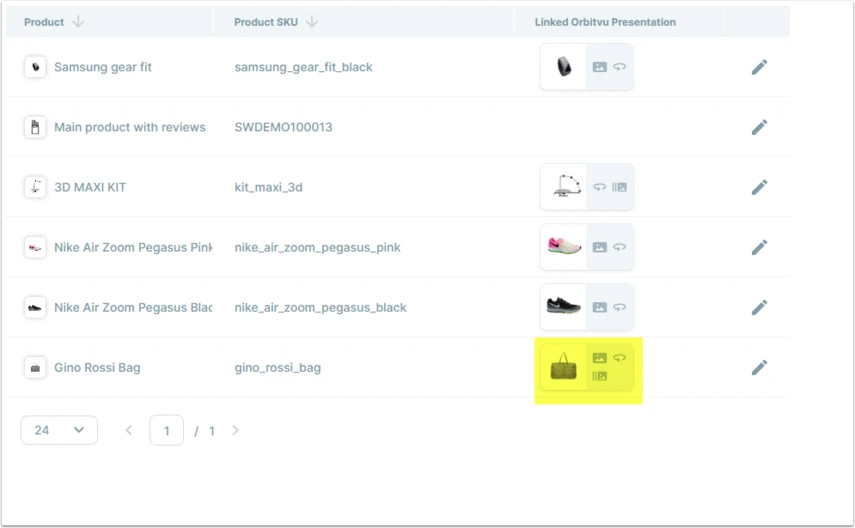Image resolution: width=855 pixels, height=528 pixels.
Task: Open the 24 items per page dropdown
Action: click(x=59, y=430)
